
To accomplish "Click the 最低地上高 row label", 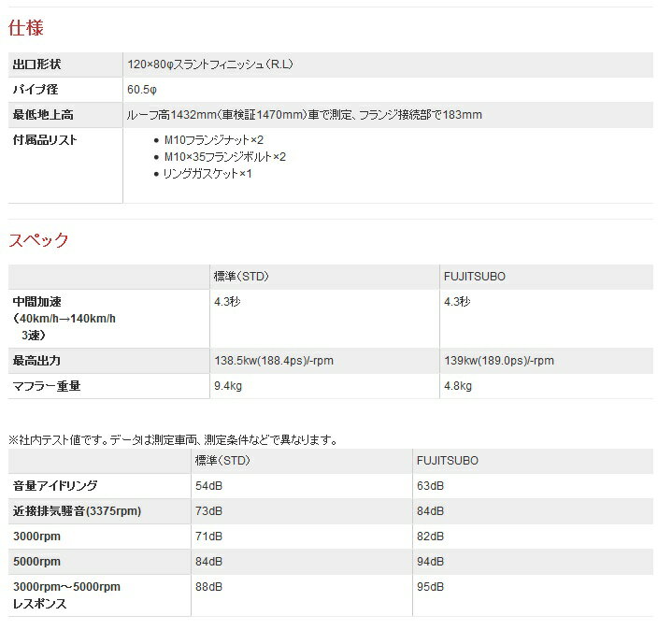I will coord(42,115).
